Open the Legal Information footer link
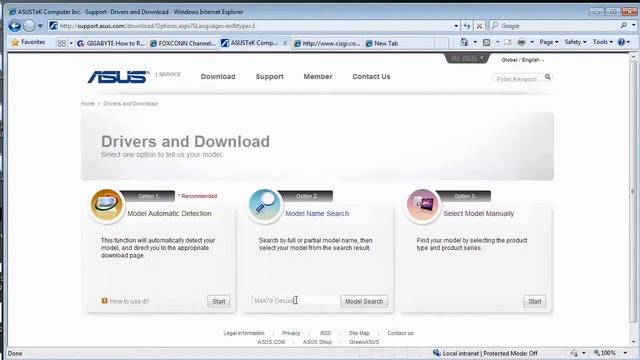640x360 pixels. (x=244, y=333)
